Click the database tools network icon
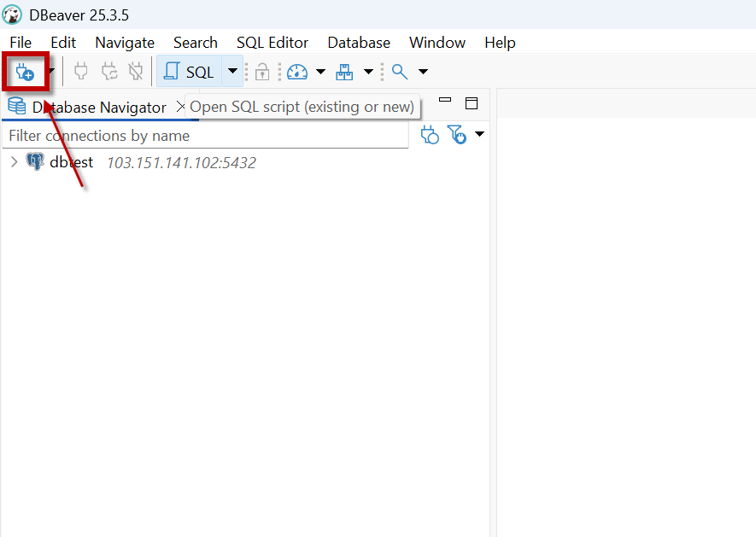The width and height of the screenshot is (756, 537). [344, 73]
